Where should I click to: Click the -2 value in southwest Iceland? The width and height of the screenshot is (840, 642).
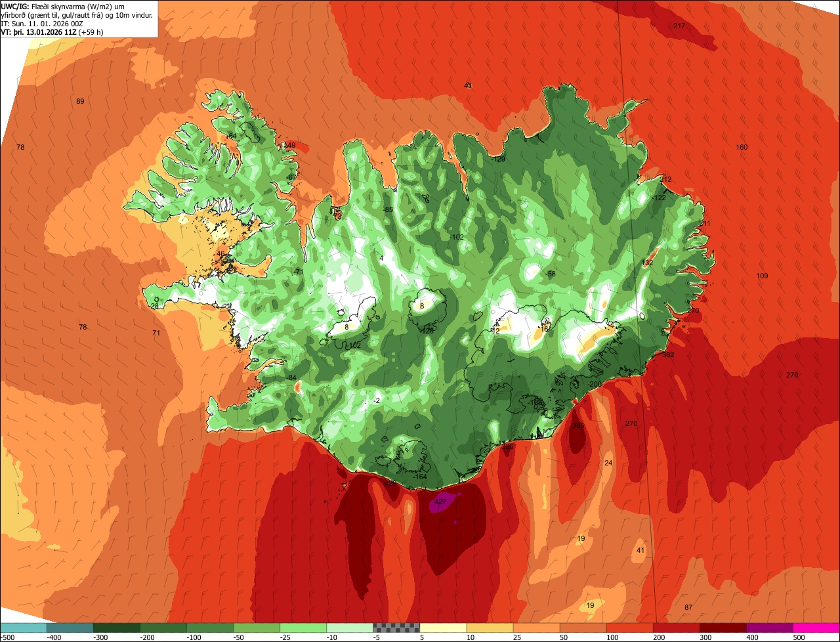click(376, 400)
